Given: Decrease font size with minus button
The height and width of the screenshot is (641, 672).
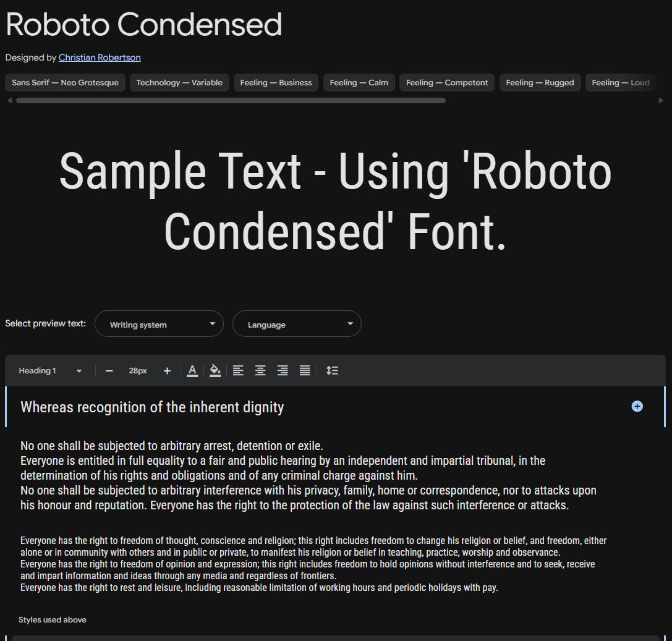Looking at the screenshot, I should pyautogui.click(x=109, y=371).
